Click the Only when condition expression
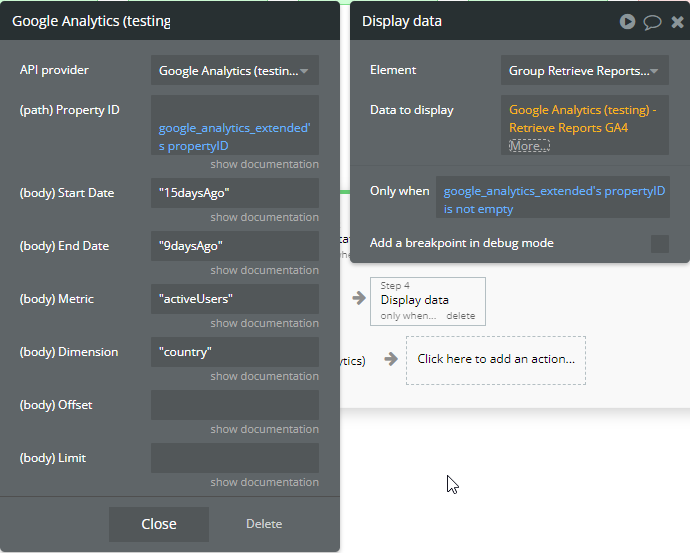This screenshot has height=553, width=690. coord(553,197)
